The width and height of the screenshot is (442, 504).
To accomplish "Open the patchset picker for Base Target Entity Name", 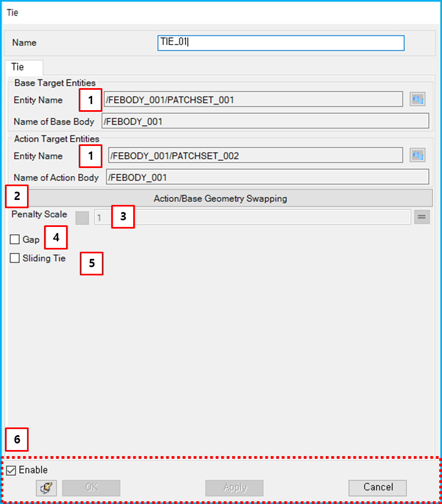I will (417, 99).
